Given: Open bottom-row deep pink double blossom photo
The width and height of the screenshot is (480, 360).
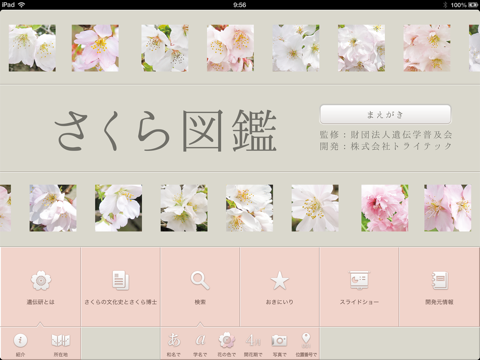Looking at the screenshot, I should tap(385, 208).
